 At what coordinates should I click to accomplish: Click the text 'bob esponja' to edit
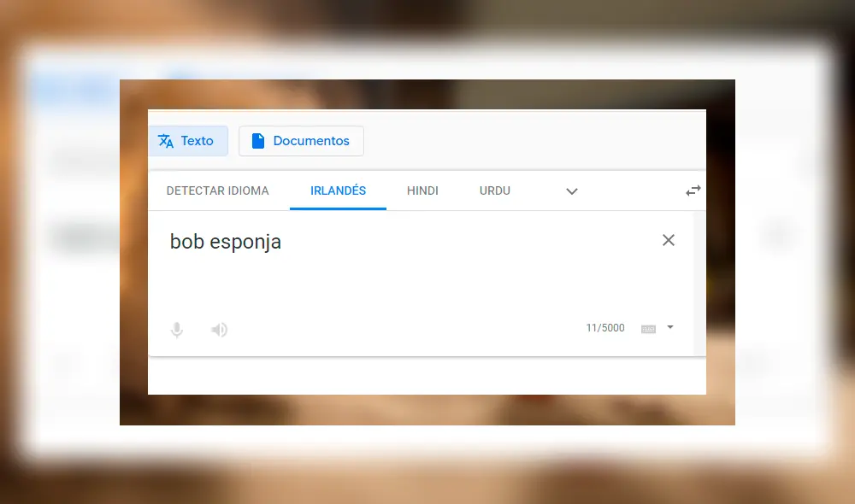point(225,242)
